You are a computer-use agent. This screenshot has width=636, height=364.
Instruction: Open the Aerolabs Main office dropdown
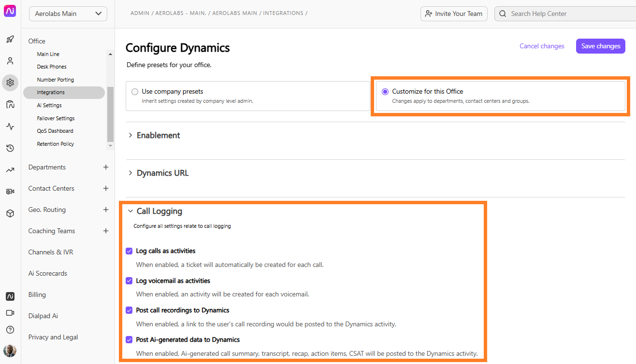click(x=68, y=14)
